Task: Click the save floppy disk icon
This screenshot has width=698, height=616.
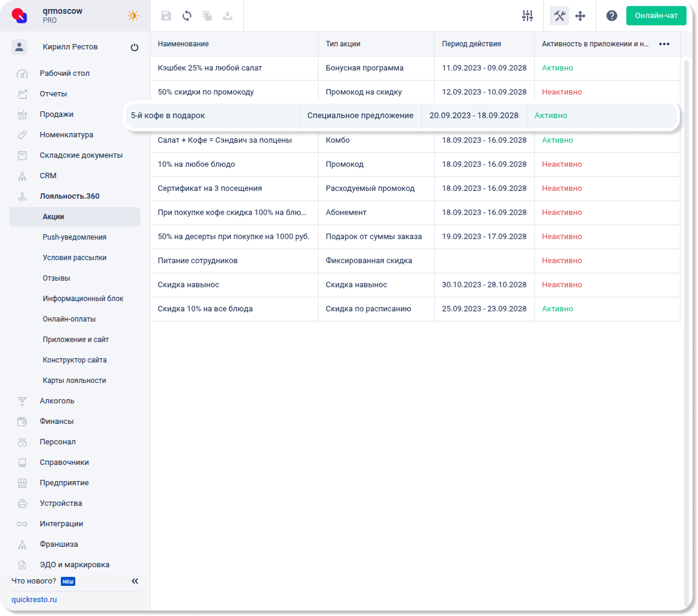Action: click(166, 16)
